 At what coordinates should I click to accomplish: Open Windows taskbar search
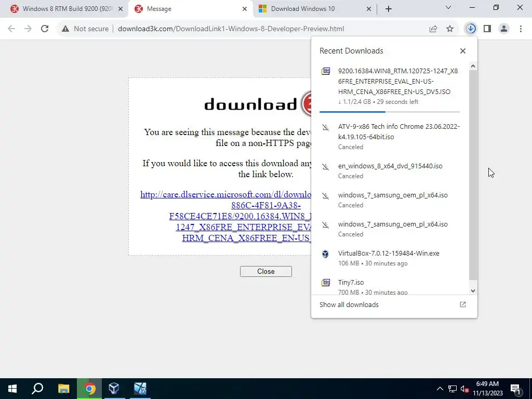[x=37, y=389]
